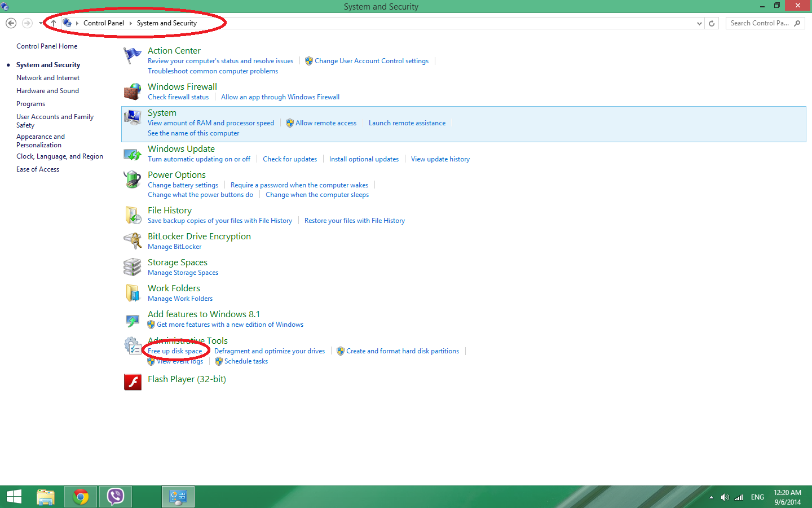Viewport: 812px width, 508px height.
Task: Click Schedule tasks
Action: click(x=246, y=361)
